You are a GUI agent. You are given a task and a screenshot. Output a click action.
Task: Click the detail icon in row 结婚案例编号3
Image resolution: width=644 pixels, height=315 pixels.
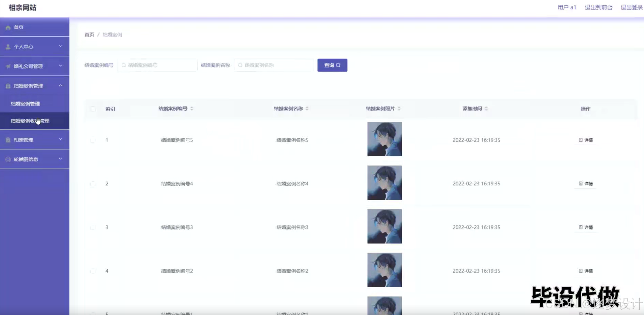(581, 227)
